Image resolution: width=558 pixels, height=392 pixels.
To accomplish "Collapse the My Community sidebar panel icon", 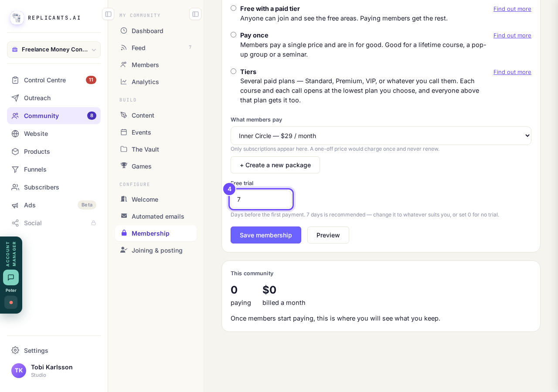I will click(195, 14).
